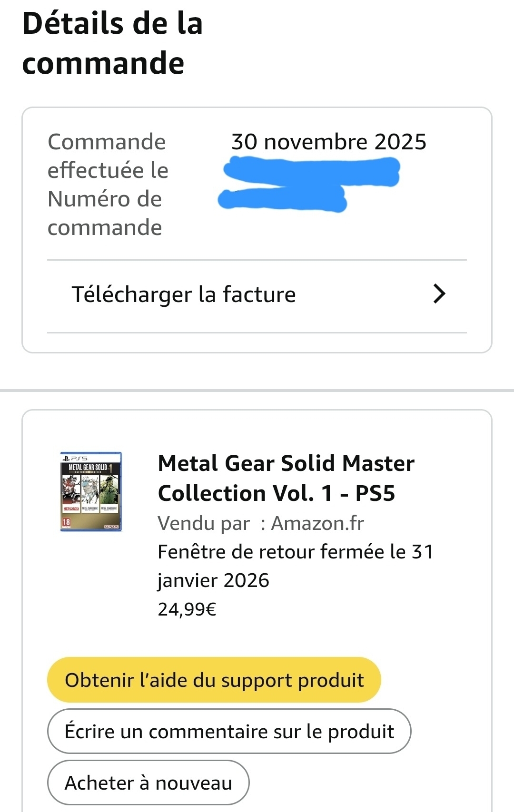Viewport: 514px width, 812px height.
Task: Tap the upper blue redaction scribble
Action: click(x=312, y=172)
